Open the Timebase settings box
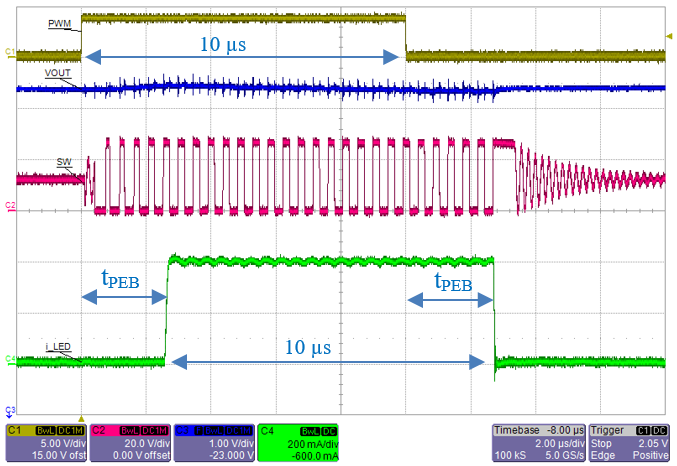677x466 pixels. pos(540,441)
